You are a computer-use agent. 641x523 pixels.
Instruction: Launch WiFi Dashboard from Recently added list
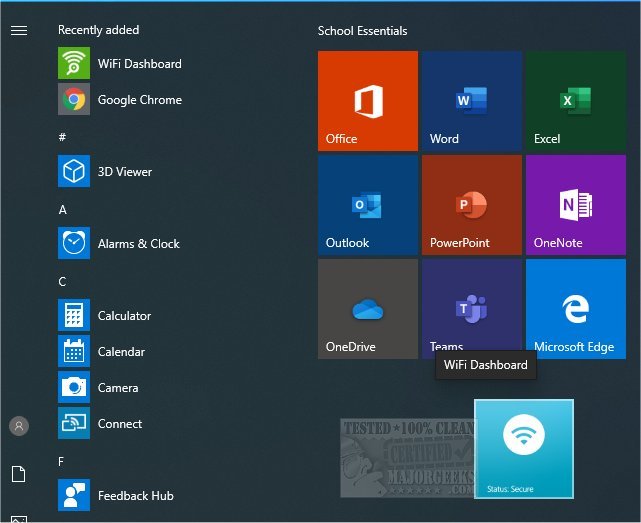point(120,63)
